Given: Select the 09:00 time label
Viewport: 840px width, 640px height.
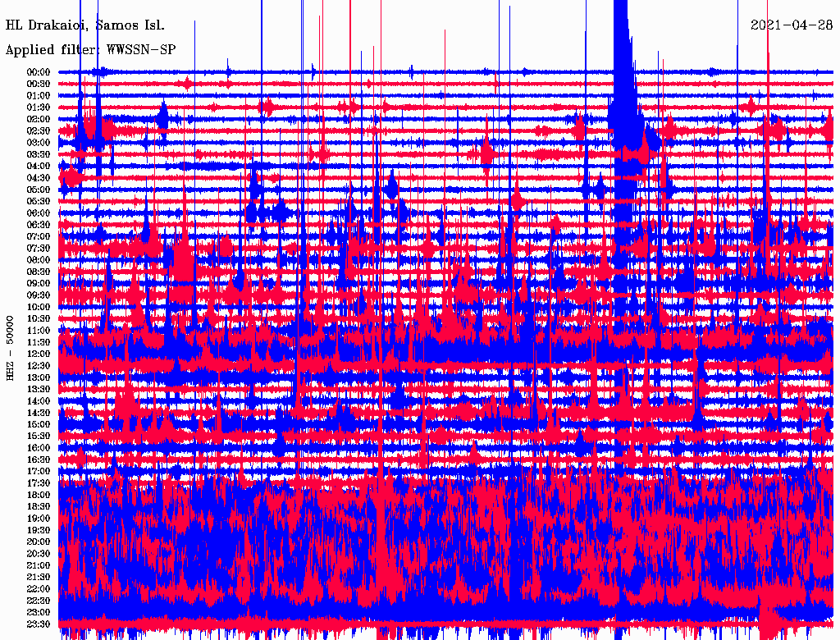Looking at the screenshot, I should (x=39, y=284).
